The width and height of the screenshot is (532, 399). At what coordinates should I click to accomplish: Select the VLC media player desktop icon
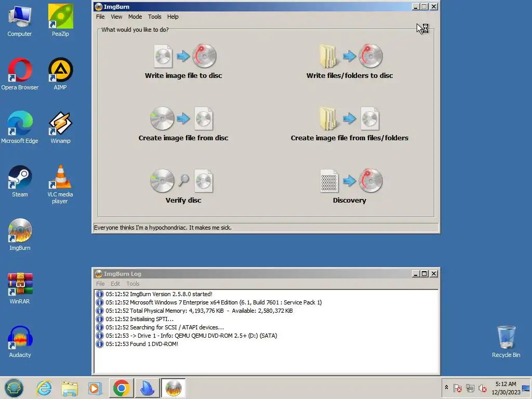(x=60, y=184)
